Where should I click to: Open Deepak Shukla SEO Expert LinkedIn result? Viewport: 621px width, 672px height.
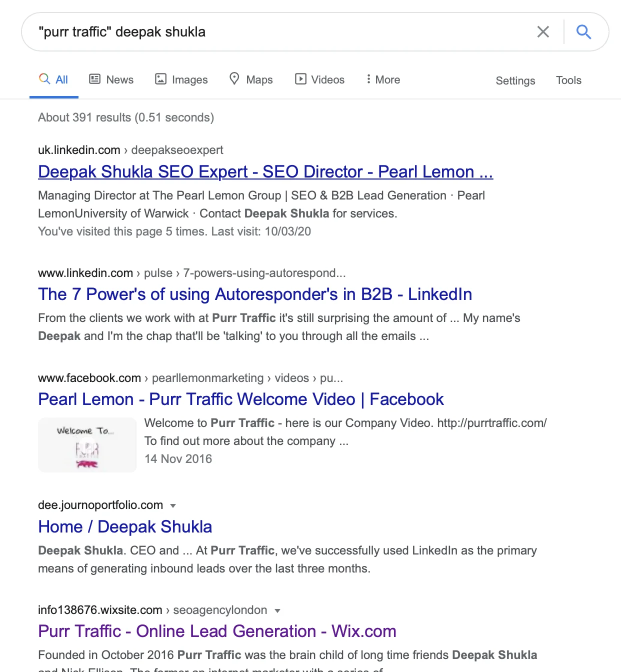pyautogui.click(x=265, y=171)
